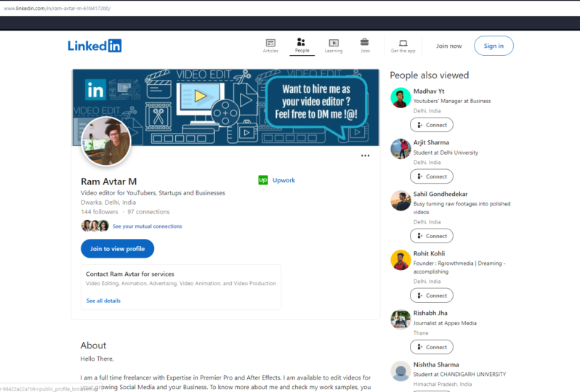Open the Learning icon in navigation
The height and width of the screenshot is (392, 580).
334,43
